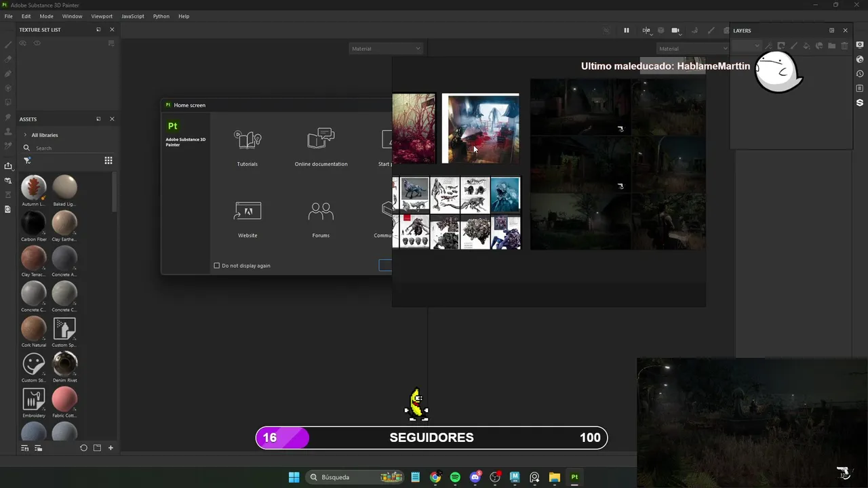Select the Denim Rivet asset thumbnail
Image resolution: width=868 pixels, height=488 pixels.
(64, 363)
